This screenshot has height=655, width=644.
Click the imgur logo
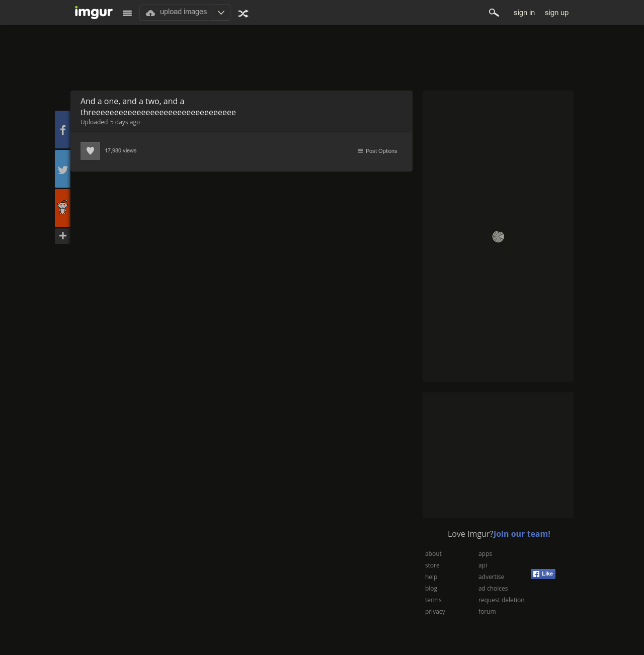(x=94, y=12)
